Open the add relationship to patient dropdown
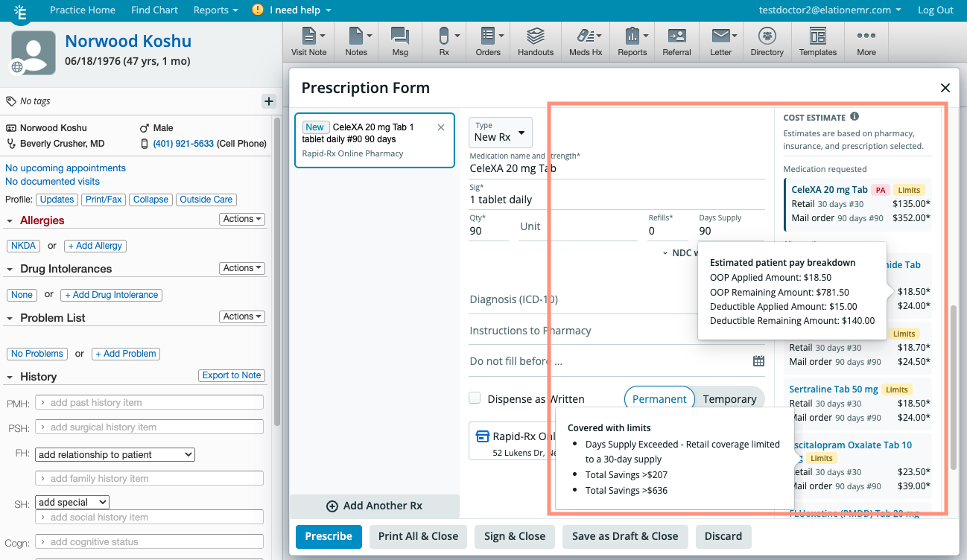 point(114,454)
